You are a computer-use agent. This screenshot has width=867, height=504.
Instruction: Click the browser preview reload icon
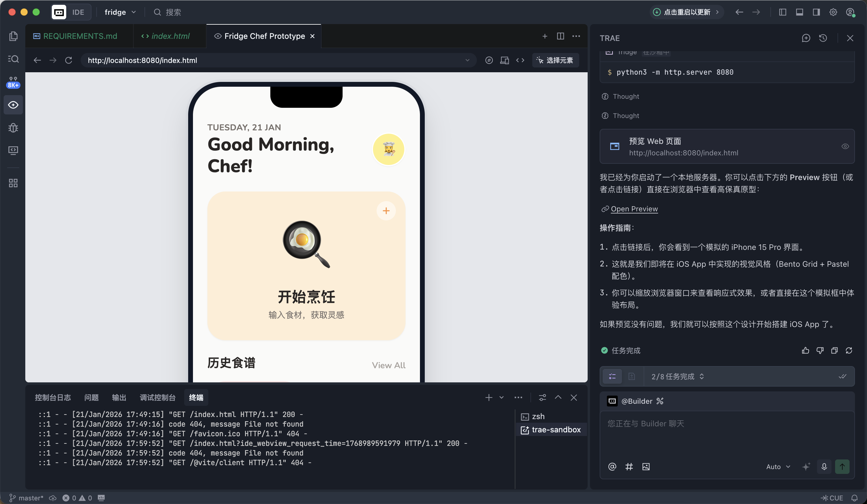point(69,60)
